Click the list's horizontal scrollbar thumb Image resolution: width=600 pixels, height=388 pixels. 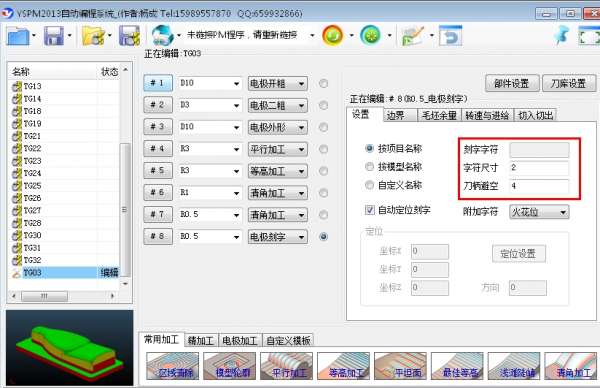(44, 296)
